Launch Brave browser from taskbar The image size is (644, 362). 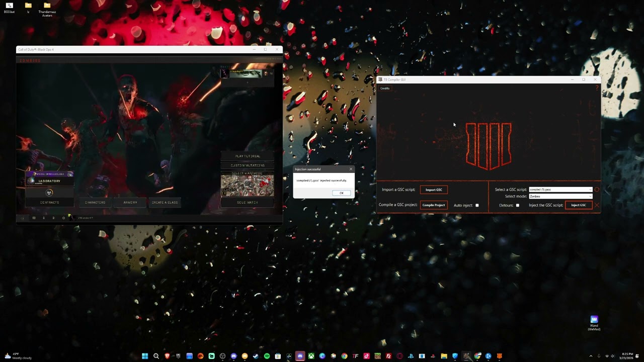(x=167, y=356)
